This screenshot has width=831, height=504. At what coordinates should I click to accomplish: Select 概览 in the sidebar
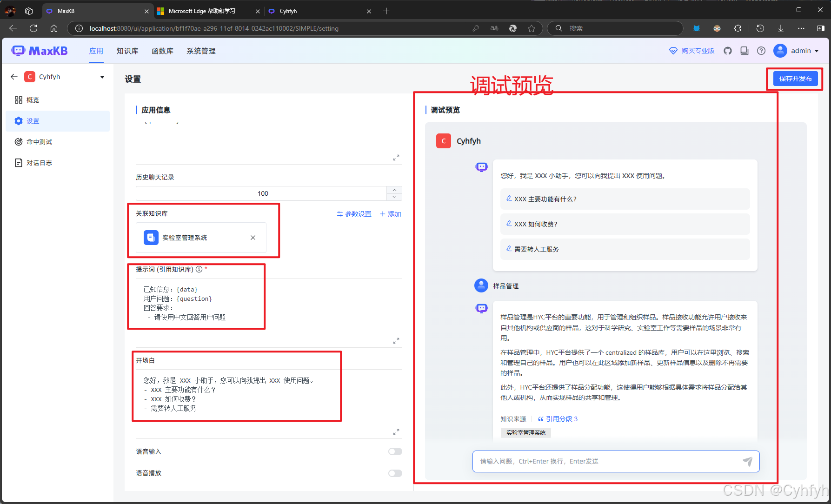click(58, 100)
